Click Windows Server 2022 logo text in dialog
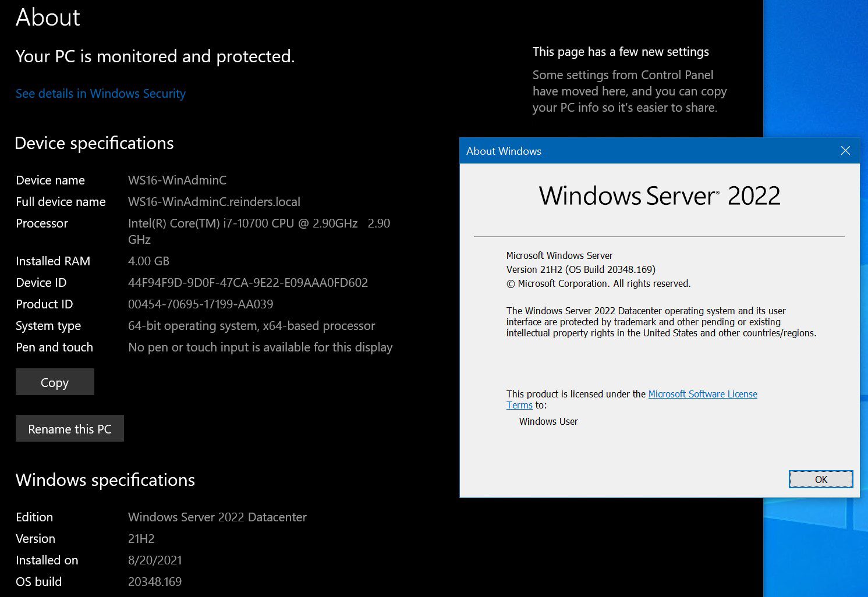 point(660,196)
